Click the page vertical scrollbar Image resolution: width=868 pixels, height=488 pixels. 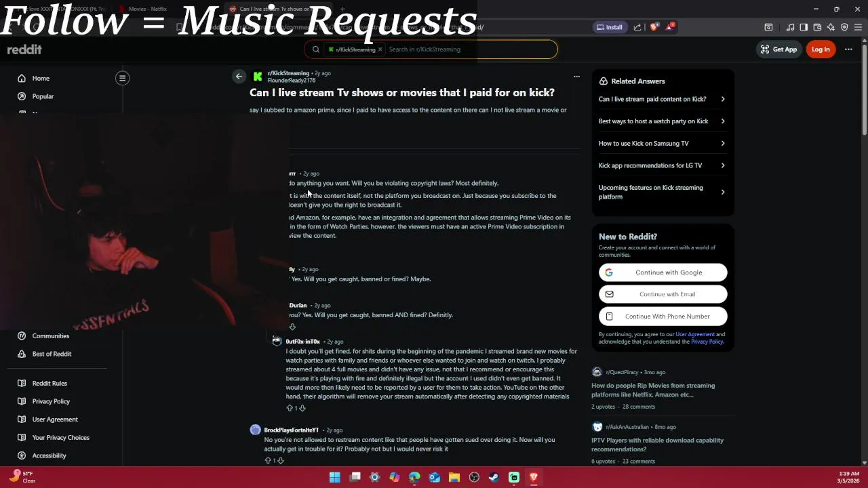tap(864, 88)
